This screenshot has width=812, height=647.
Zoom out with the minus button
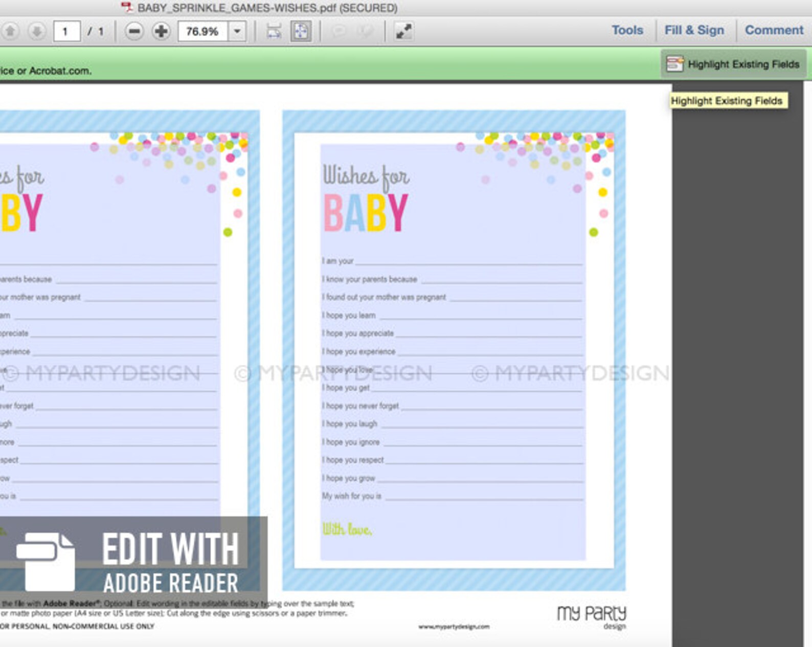[134, 31]
